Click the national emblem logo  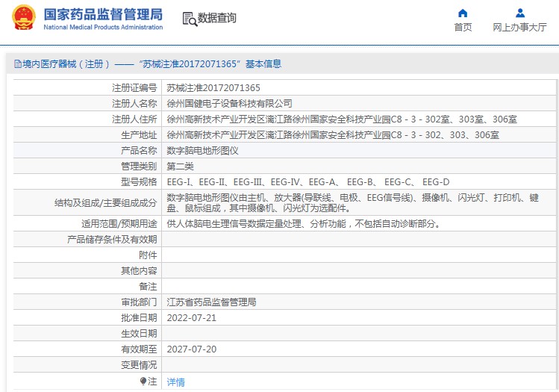(23, 19)
